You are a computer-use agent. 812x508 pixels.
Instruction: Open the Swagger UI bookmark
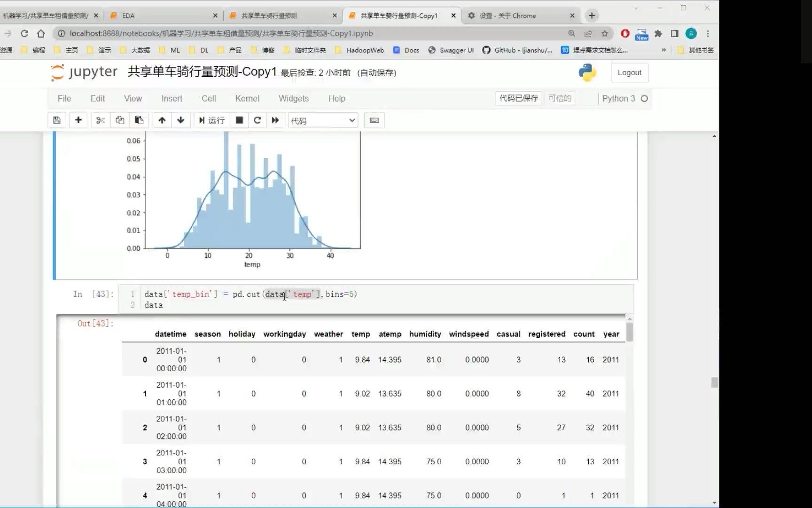(x=451, y=50)
